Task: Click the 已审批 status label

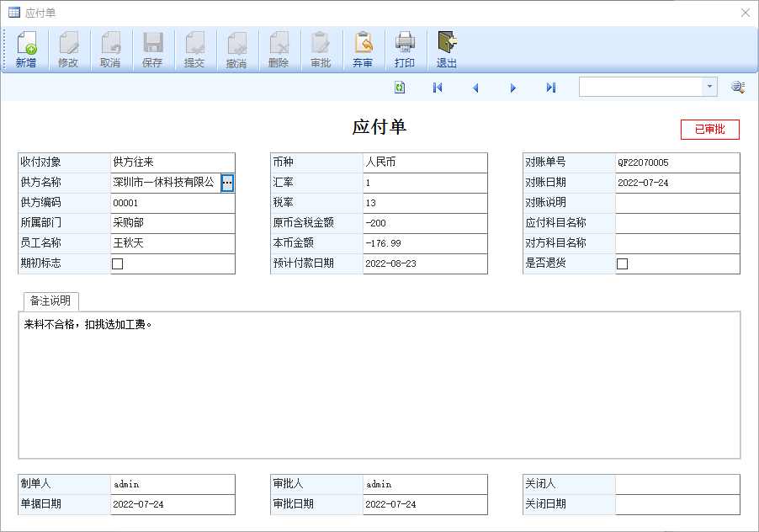Action: pyautogui.click(x=710, y=130)
